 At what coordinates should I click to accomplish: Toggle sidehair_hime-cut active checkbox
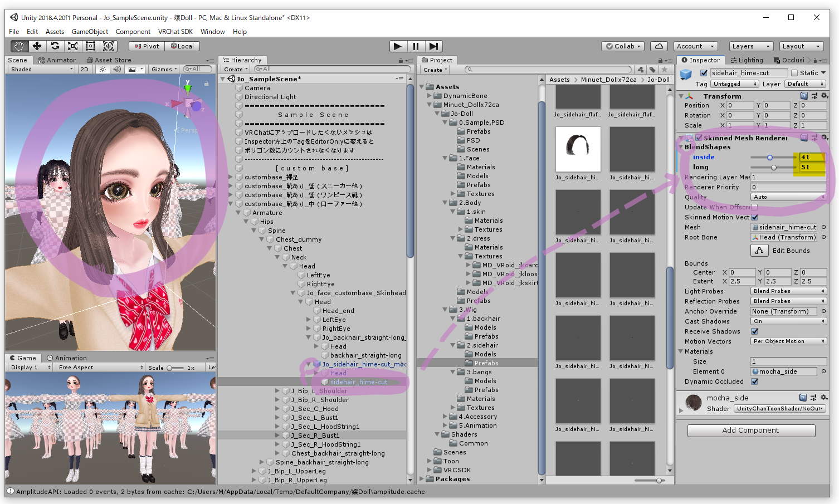(704, 73)
